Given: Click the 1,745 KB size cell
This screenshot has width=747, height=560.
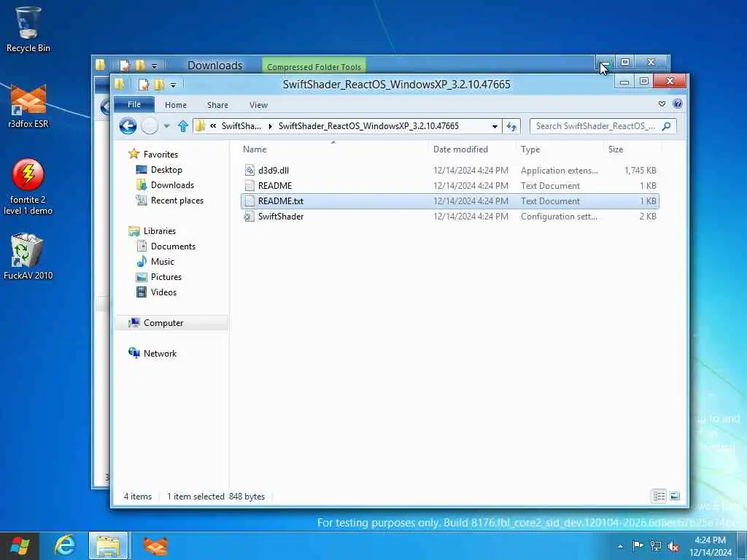Looking at the screenshot, I should [x=640, y=171].
